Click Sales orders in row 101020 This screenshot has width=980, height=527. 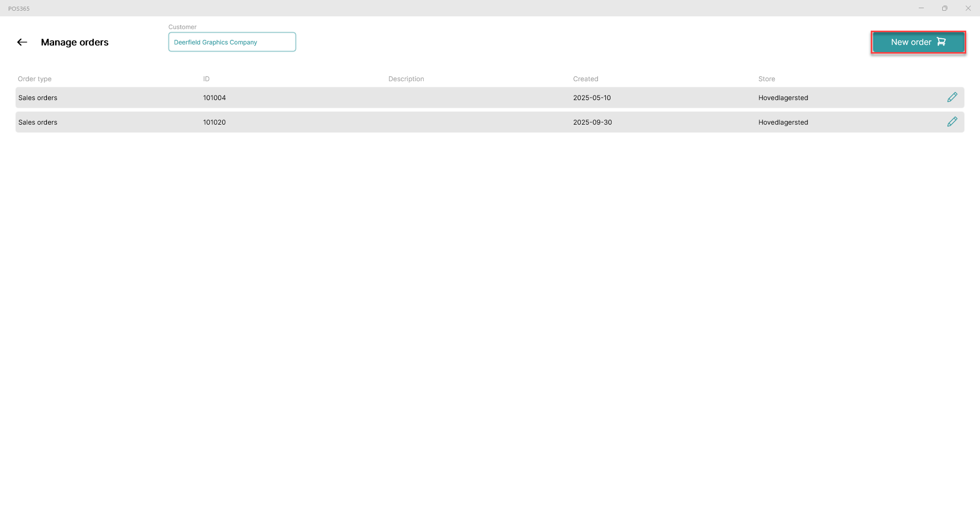(x=38, y=123)
